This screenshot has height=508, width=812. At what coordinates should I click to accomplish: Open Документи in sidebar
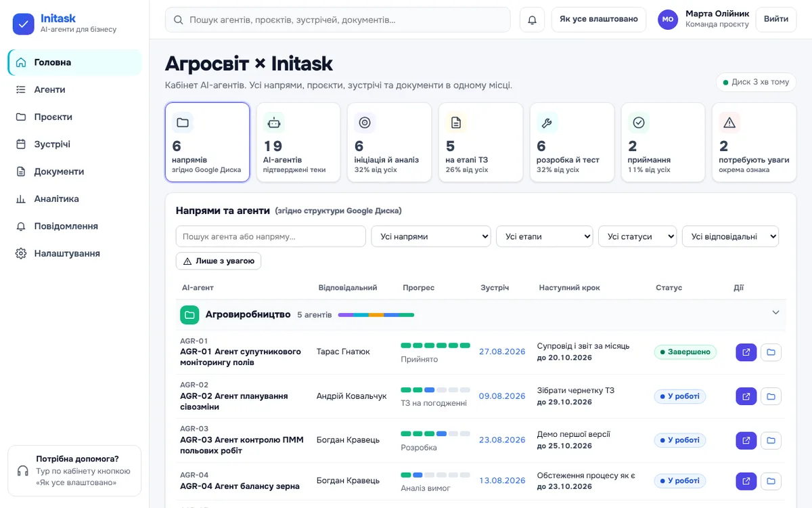[74, 171]
